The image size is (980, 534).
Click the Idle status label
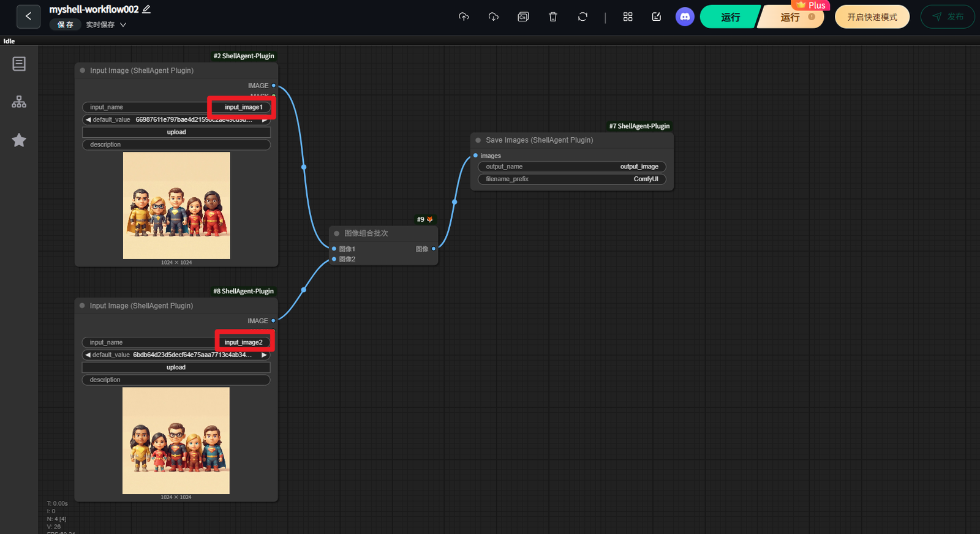9,41
